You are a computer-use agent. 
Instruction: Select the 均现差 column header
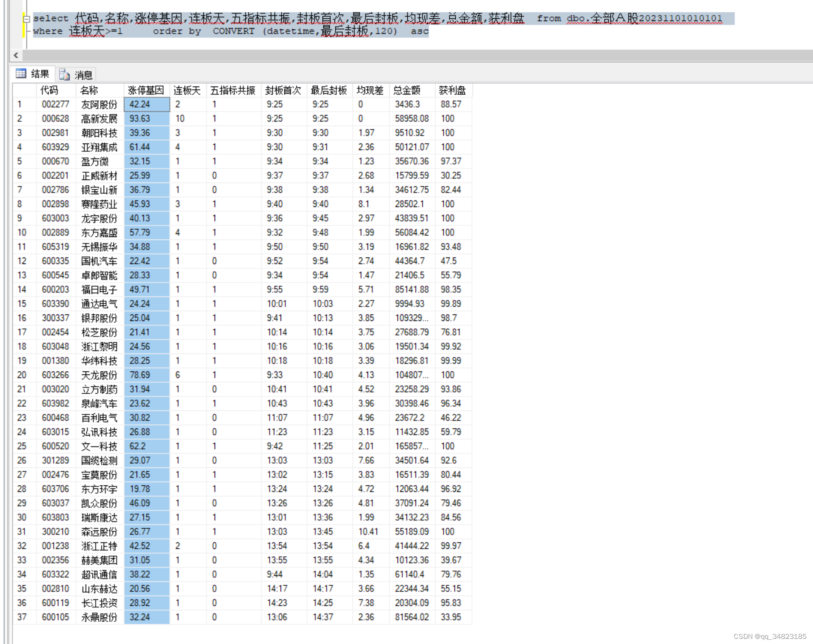371,90
